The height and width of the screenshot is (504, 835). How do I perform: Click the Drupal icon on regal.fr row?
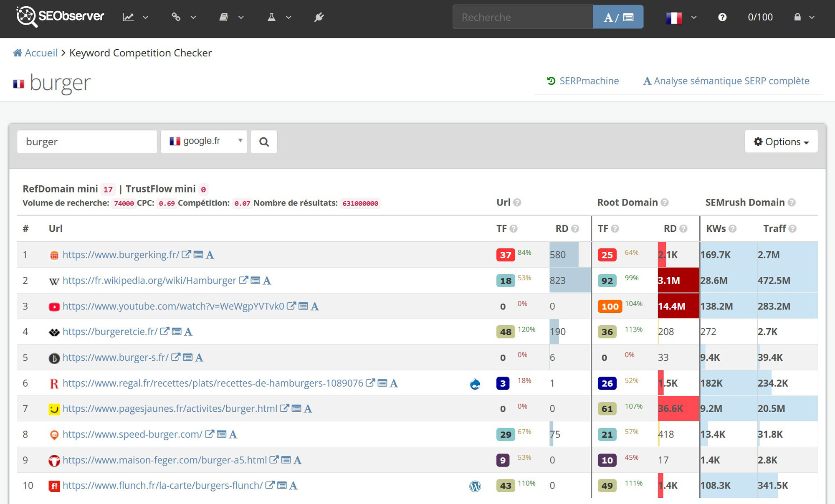(x=475, y=384)
